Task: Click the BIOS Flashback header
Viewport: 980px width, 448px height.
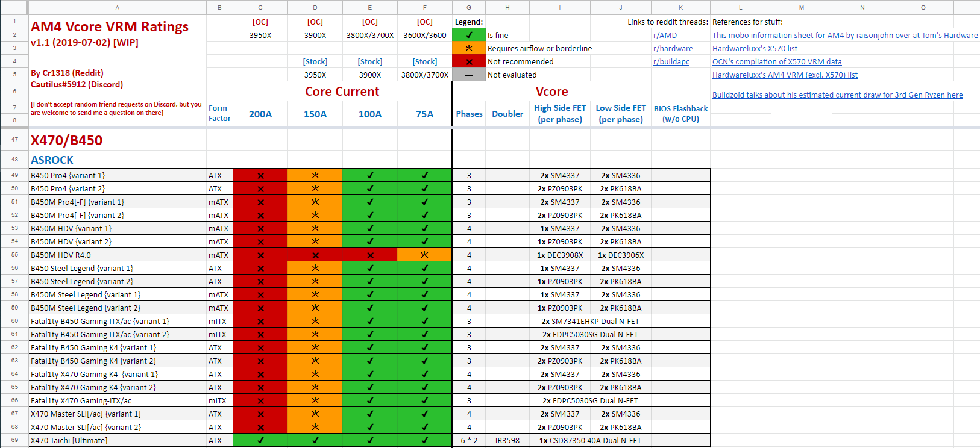Action: 680,114
